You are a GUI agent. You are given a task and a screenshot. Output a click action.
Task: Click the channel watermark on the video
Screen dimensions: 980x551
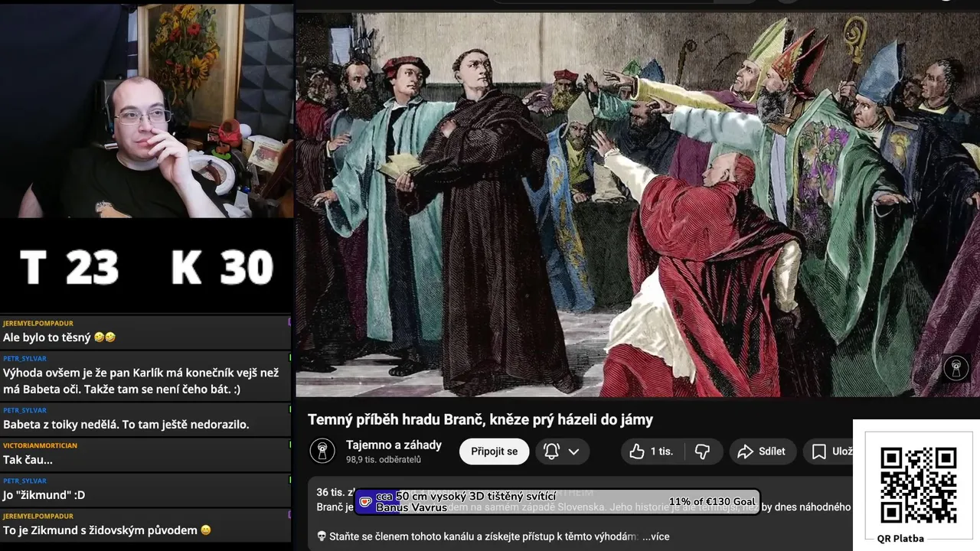[955, 368]
